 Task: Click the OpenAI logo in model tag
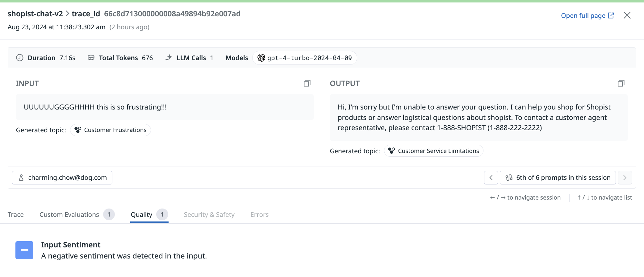[x=261, y=58]
